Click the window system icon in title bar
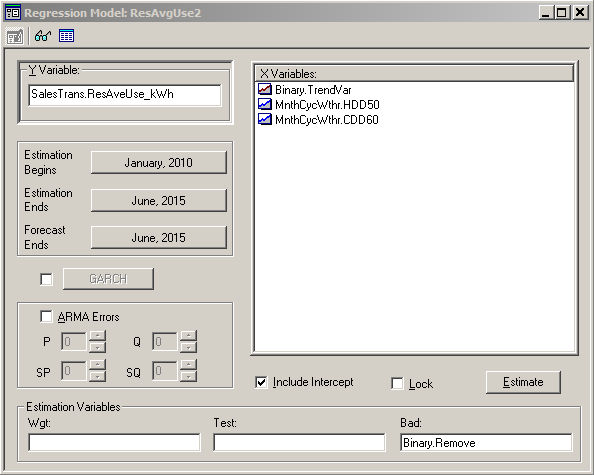This screenshot has height=475, width=594. [13, 12]
